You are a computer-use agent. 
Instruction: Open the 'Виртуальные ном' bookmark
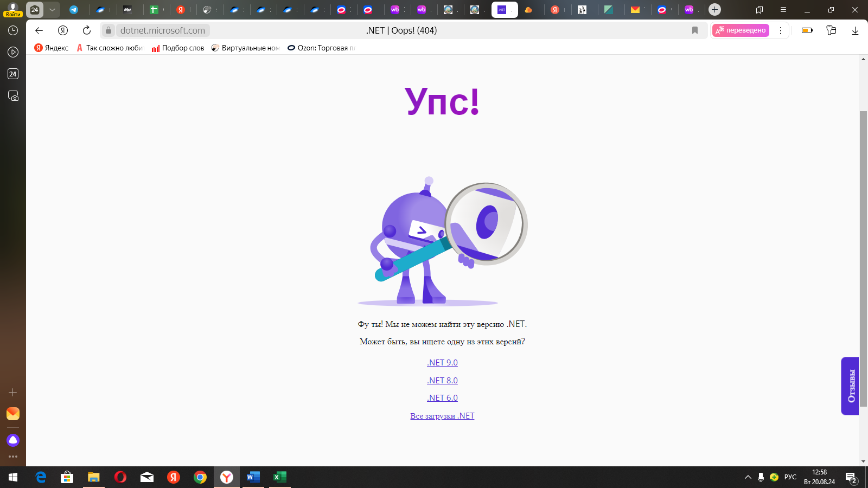click(x=246, y=48)
